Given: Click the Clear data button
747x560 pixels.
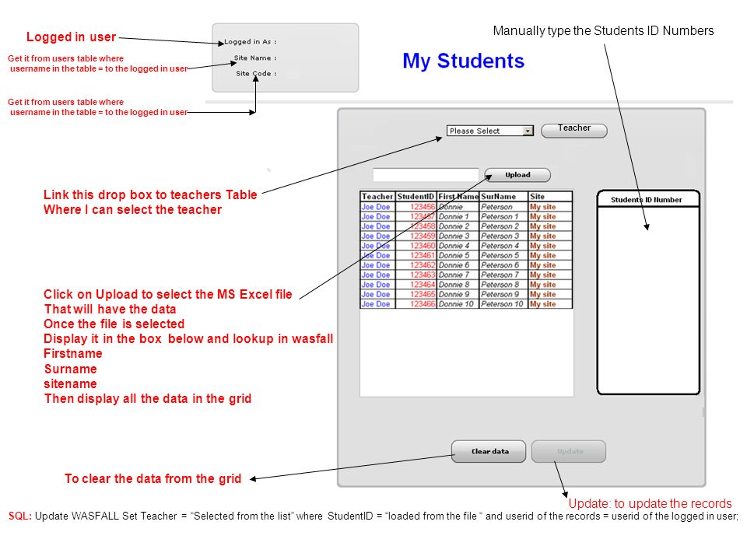Looking at the screenshot, I should pos(489,451).
